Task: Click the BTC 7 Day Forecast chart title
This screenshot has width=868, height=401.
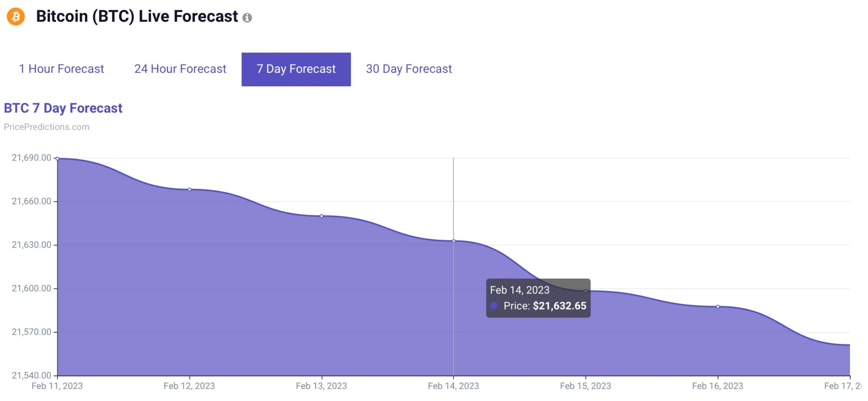Action: coord(63,108)
